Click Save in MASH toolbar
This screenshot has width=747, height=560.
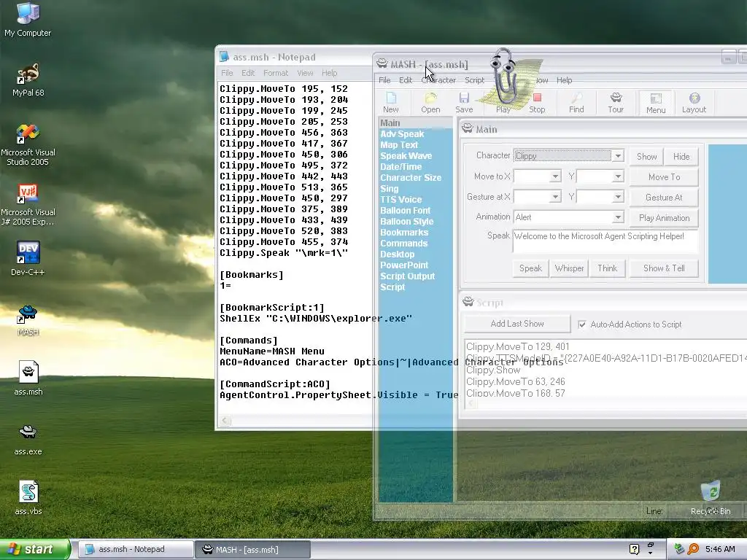click(x=464, y=103)
